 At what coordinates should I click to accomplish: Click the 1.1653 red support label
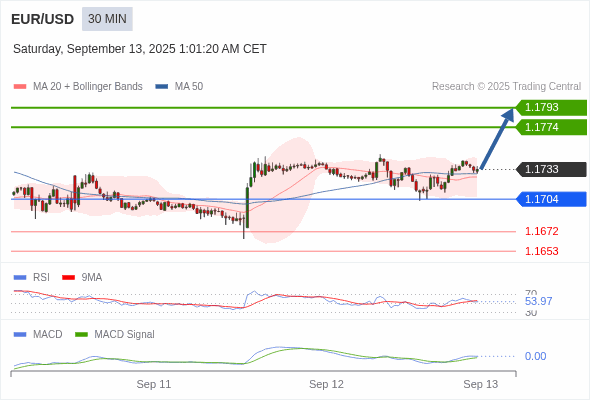[x=541, y=251]
